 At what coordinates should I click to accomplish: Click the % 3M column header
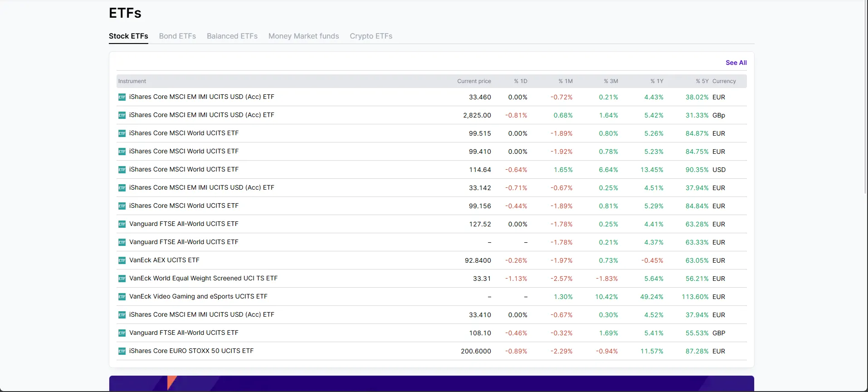(611, 81)
